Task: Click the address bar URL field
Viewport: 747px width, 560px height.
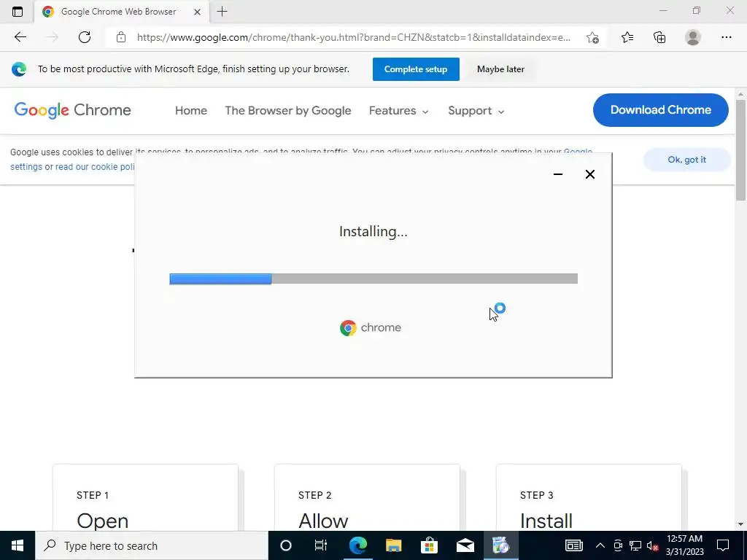Action: tap(353, 37)
